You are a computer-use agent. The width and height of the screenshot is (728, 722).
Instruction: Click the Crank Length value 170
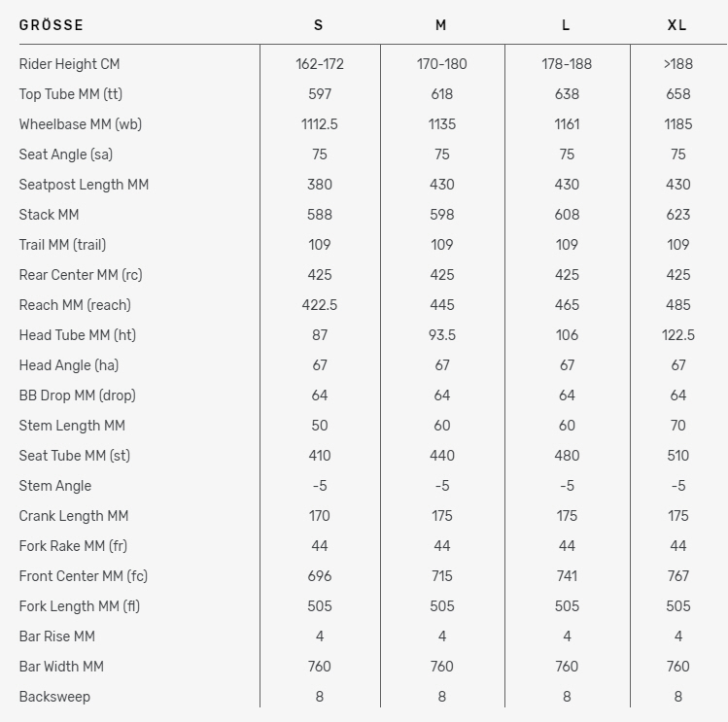[x=320, y=516]
